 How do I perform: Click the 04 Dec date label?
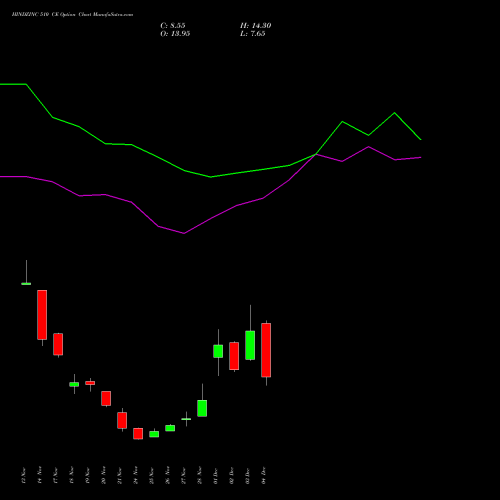tap(264, 475)
